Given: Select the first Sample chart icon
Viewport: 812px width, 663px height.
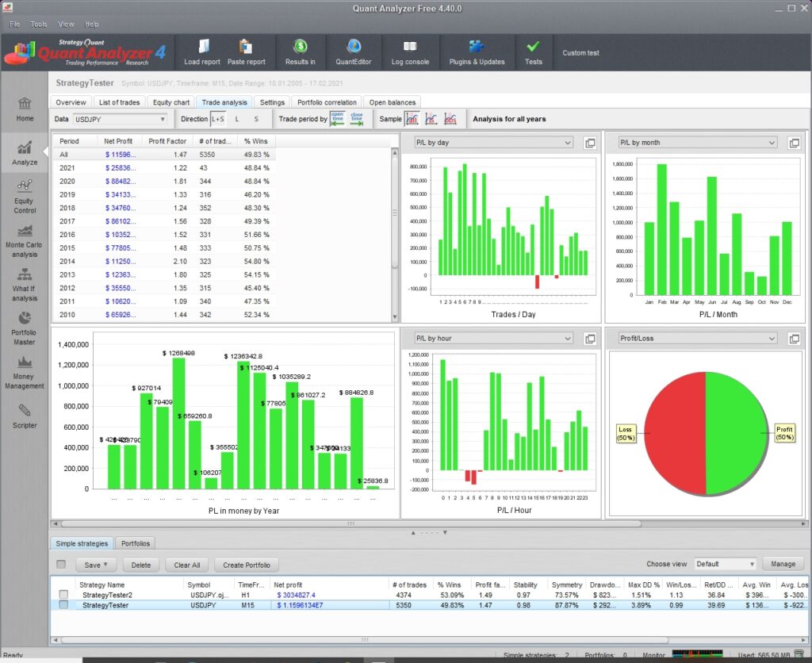Looking at the screenshot, I should [412, 119].
